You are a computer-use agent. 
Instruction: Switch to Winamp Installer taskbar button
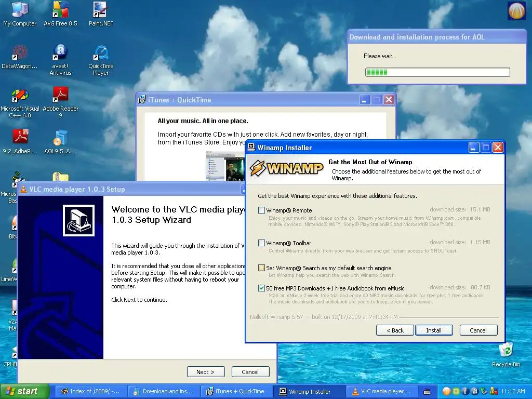tap(310, 392)
